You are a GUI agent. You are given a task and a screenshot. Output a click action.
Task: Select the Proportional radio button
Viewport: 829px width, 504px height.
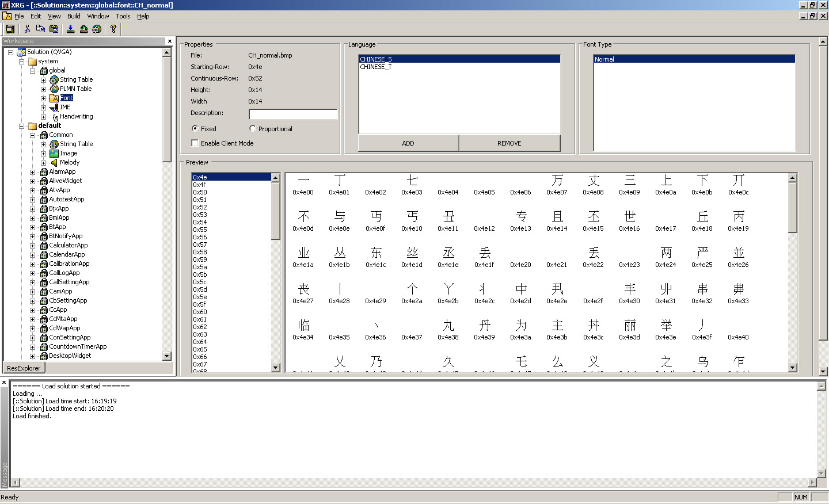253,128
